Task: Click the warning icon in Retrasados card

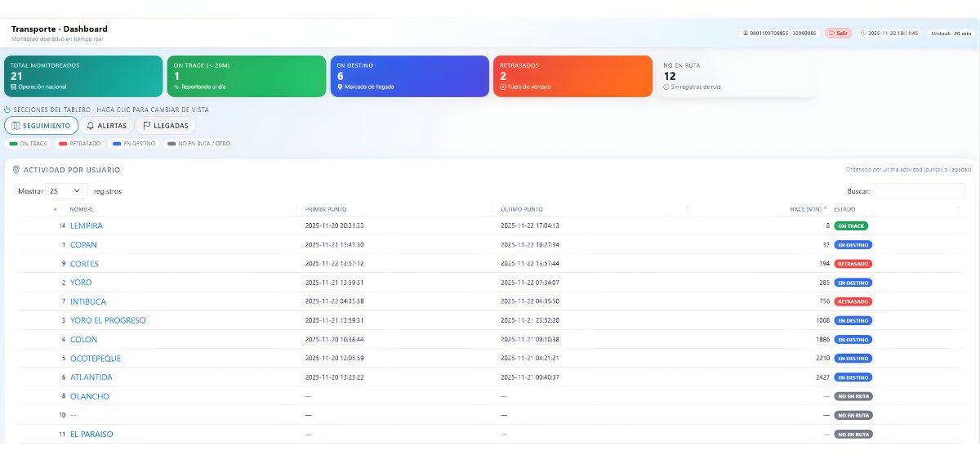Action: click(503, 87)
